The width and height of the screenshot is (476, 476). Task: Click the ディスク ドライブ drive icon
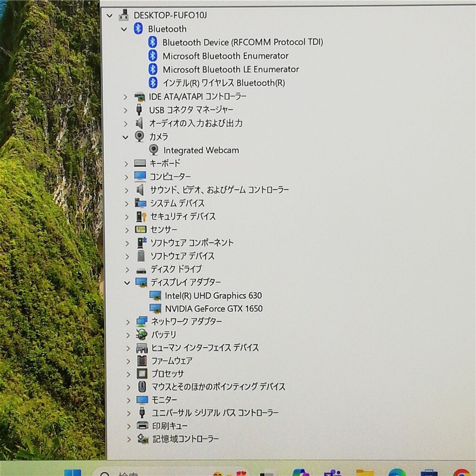pos(141,270)
